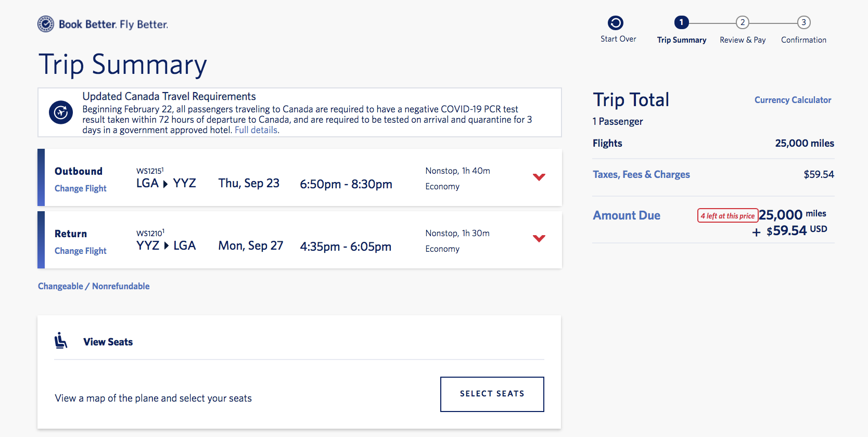868x437 pixels.
Task: Go to the Confirmation step label
Action: [803, 40]
